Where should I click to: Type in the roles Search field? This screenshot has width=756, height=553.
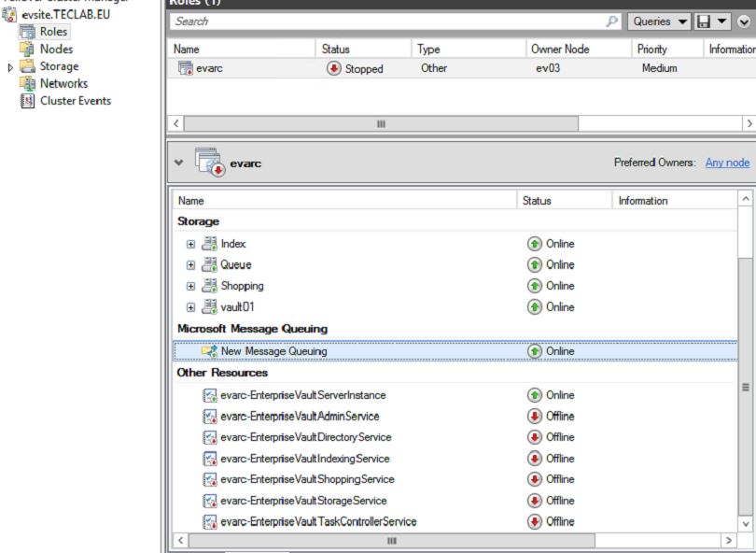click(383, 21)
